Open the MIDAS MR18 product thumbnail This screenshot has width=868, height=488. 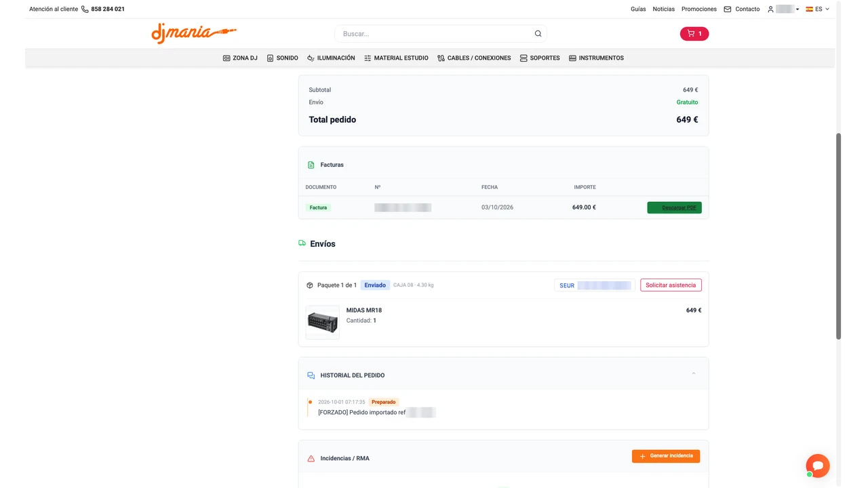click(x=323, y=322)
